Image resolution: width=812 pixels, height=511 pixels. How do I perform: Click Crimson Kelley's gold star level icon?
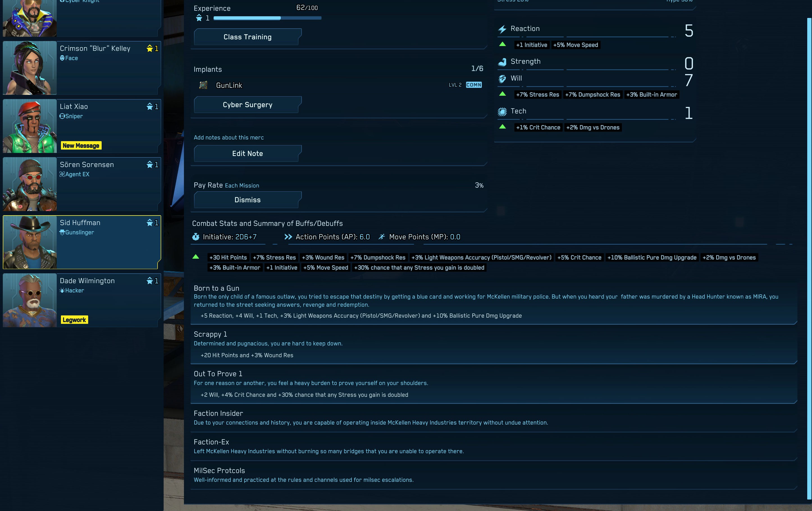click(150, 49)
